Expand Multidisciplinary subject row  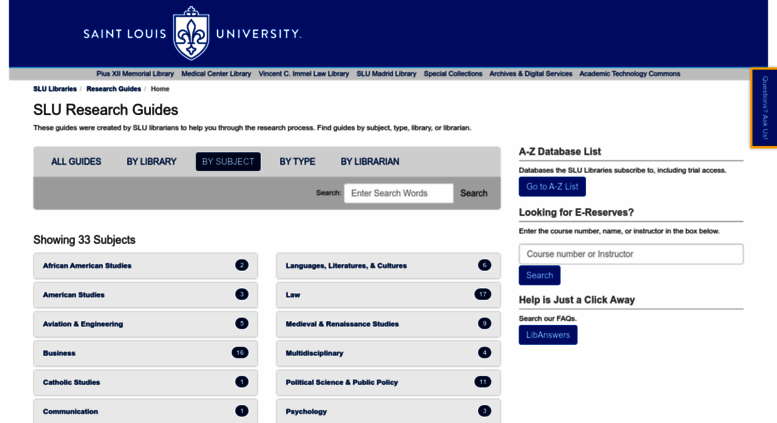click(388, 353)
